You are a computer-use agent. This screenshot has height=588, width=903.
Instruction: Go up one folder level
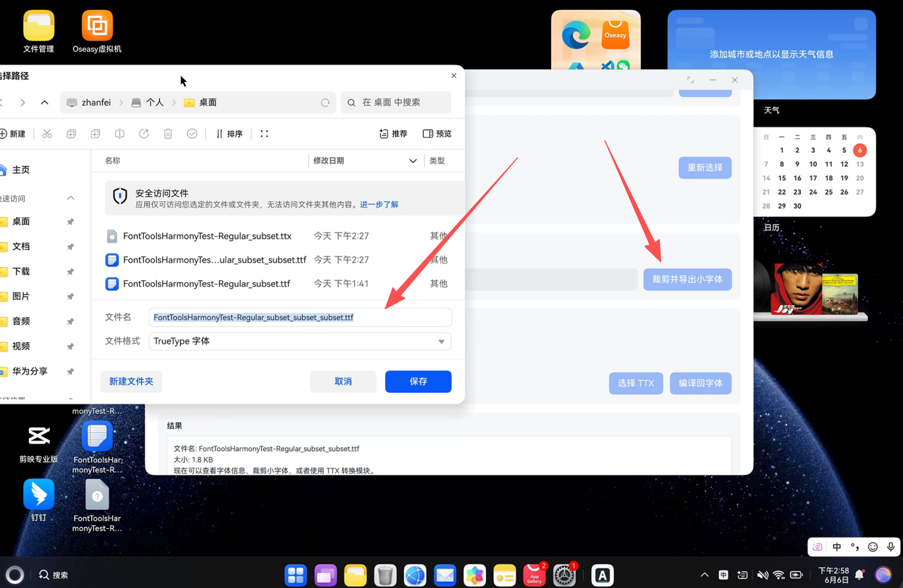click(x=44, y=103)
